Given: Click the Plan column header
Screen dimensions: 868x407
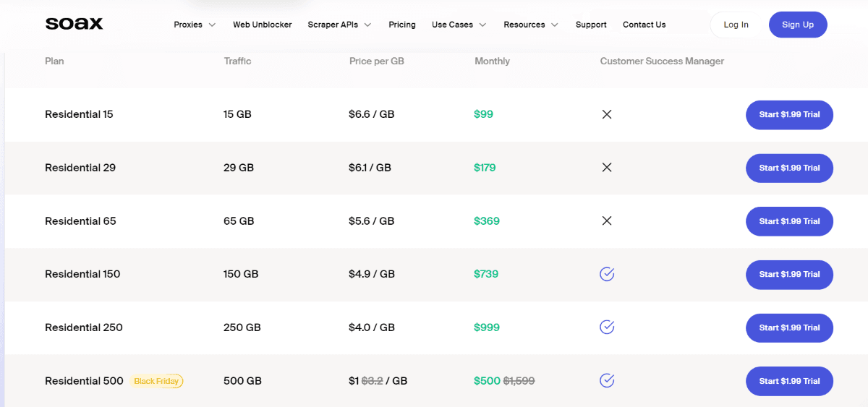Looking at the screenshot, I should pos(54,61).
